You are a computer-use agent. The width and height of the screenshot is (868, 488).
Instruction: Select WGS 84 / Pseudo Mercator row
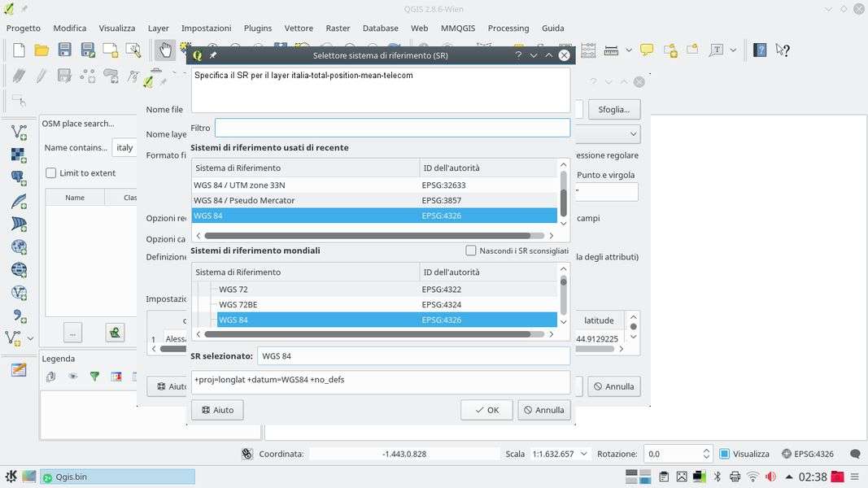click(x=374, y=200)
